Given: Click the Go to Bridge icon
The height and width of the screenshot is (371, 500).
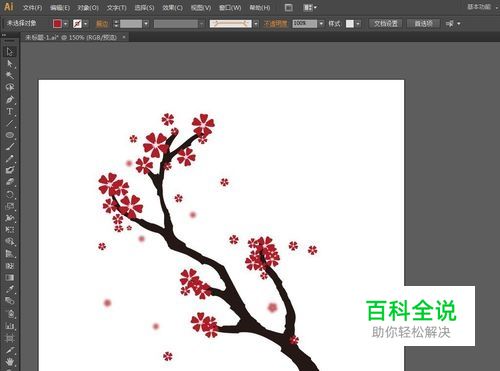Looking at the screenshot, I should pos(289,8).
